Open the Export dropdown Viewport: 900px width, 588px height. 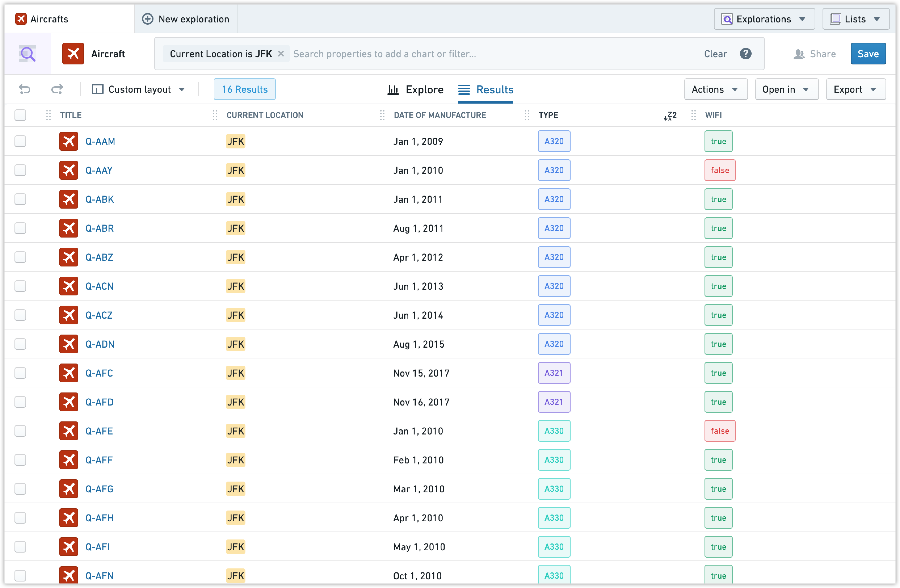pos(856,89)
